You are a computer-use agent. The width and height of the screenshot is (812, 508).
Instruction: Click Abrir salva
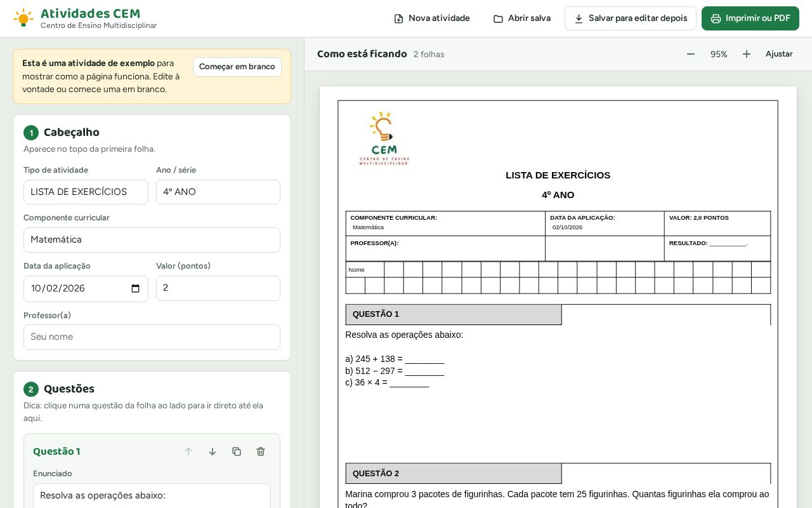[522, 18]
